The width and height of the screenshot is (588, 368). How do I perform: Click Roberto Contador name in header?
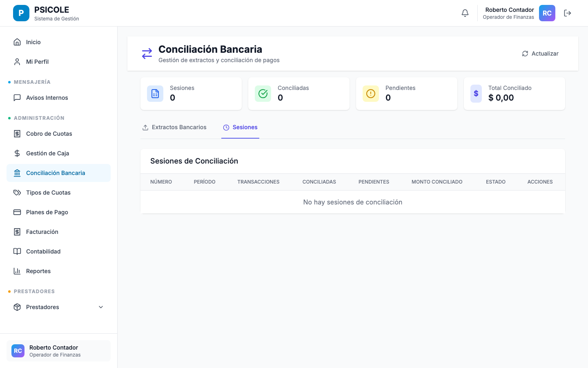pos(510,10)
